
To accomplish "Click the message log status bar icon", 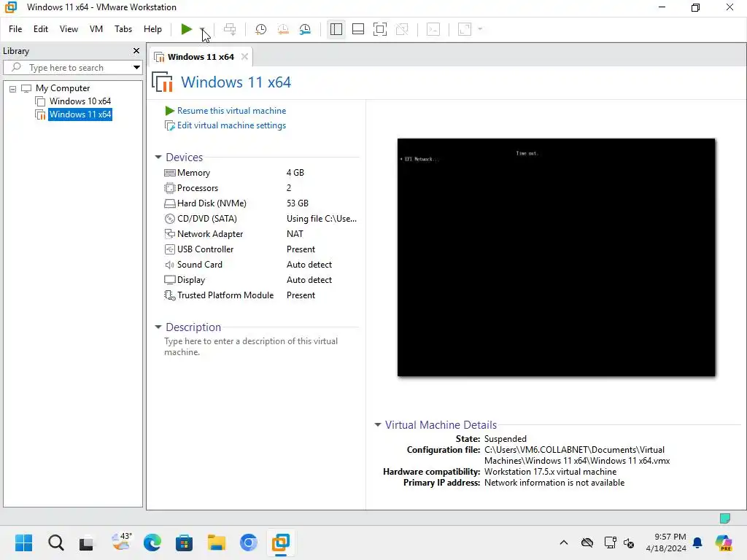I will tap(724, 518).
